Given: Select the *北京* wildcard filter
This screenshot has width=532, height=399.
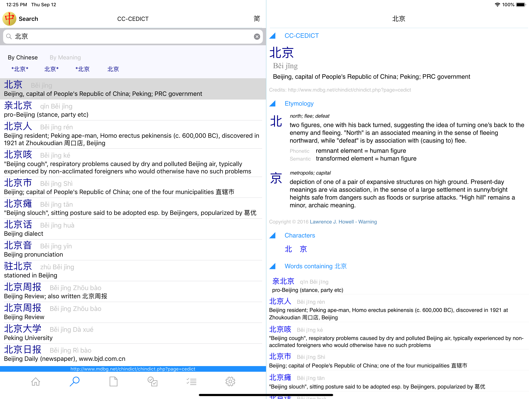Looking at the screenshot, I should [x=20, y=69].
